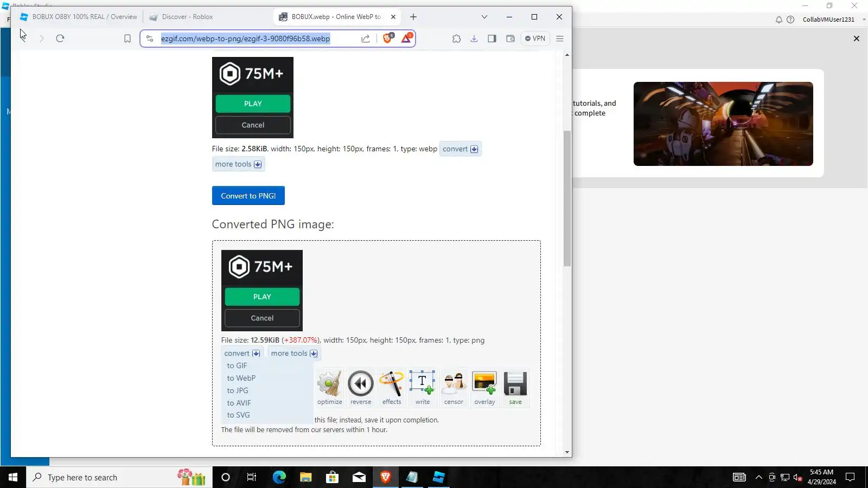Switch to BOBUX OBBY Overview tab
The image size is (868, 488).
(x=79, y=17)
